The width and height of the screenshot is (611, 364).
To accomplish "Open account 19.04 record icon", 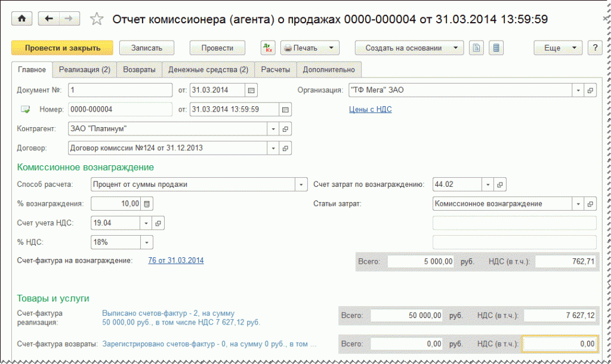I will (158, 223).
